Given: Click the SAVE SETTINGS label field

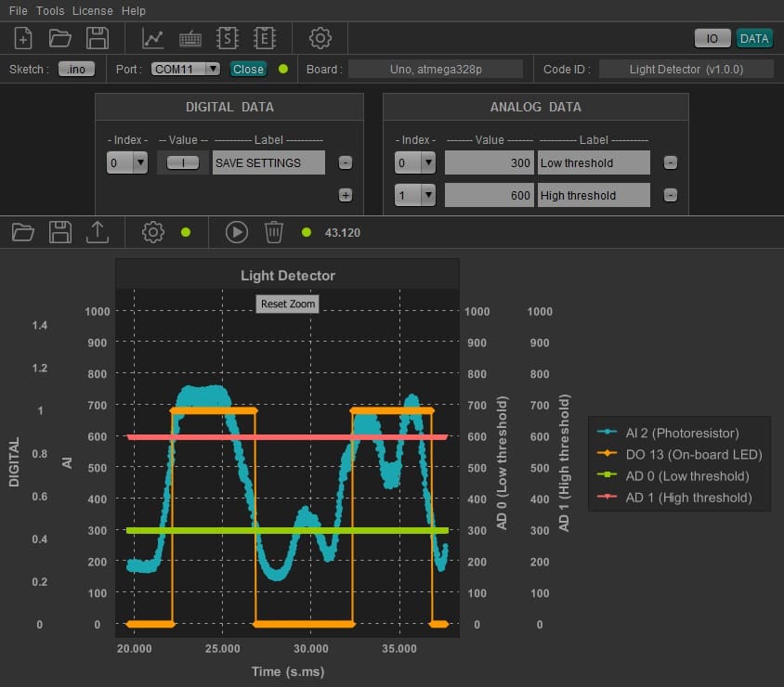Looking at the screenshot, I should point(268,162).
